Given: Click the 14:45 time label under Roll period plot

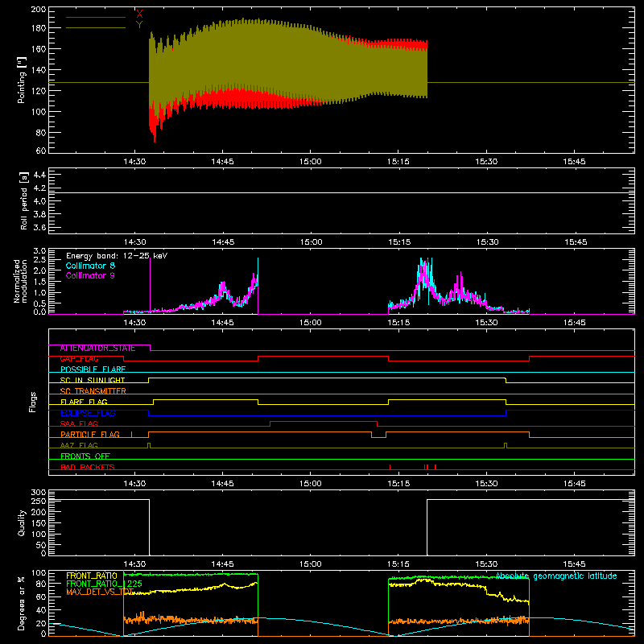Looking at the screenshot, I should click(223, 242).
